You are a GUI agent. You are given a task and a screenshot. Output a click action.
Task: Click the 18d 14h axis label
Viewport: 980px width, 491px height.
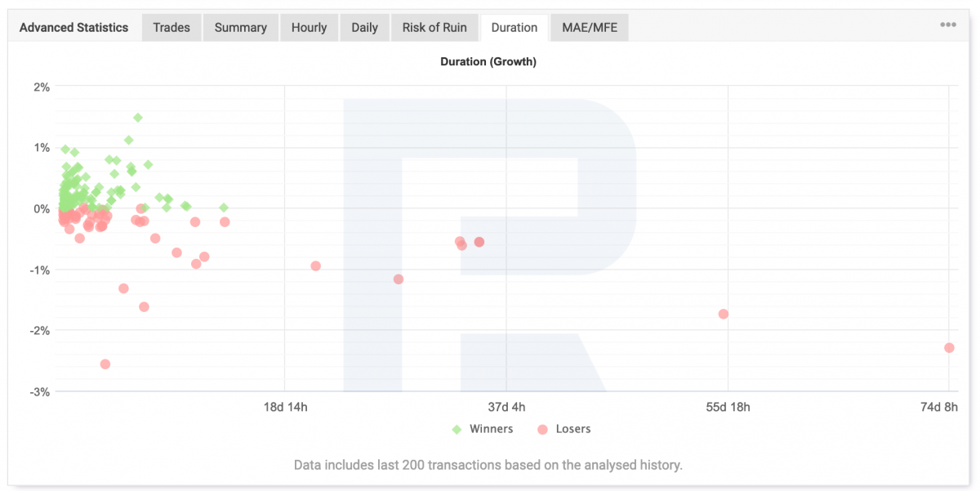[x=284, y=407]
